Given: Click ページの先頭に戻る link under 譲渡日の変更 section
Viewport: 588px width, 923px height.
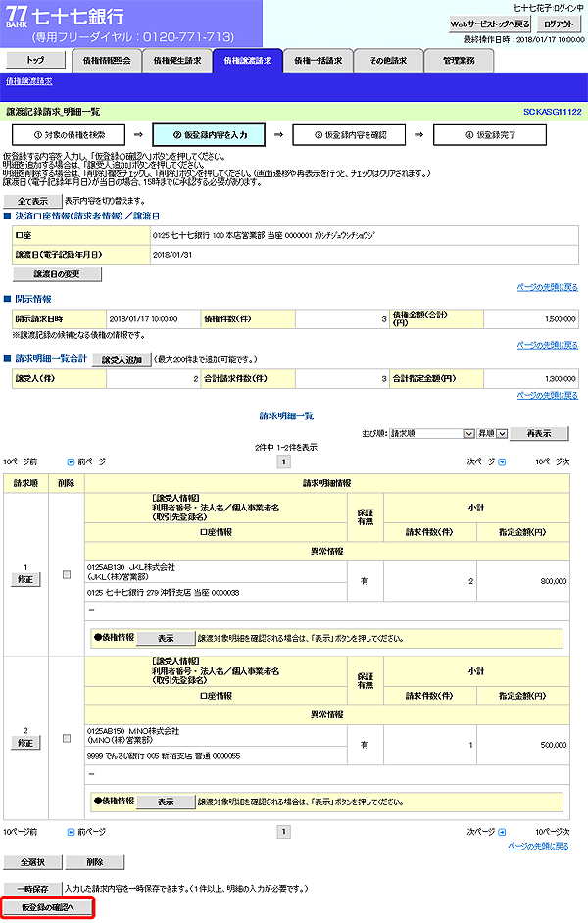Looking at the screenshot, I should tap(548, 287).
